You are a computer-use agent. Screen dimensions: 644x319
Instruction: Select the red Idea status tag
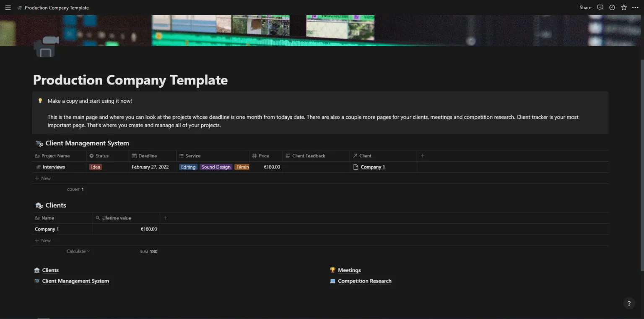tap(96, 167)
